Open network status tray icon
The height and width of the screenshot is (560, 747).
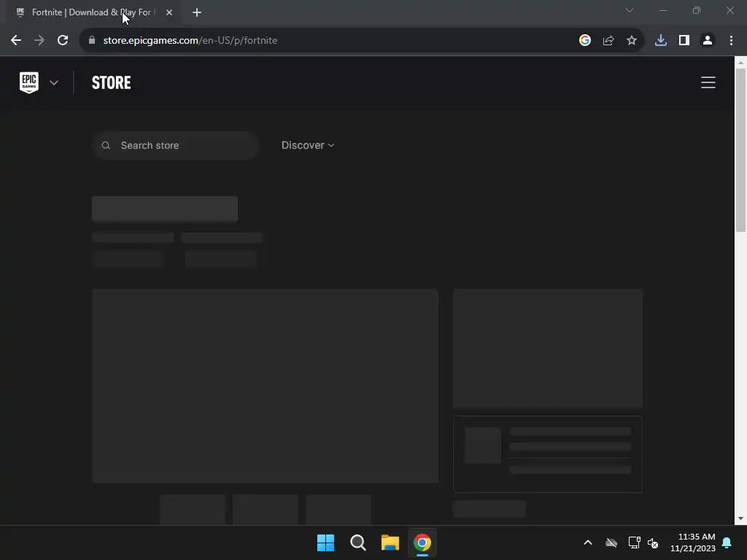pos(634,542)
